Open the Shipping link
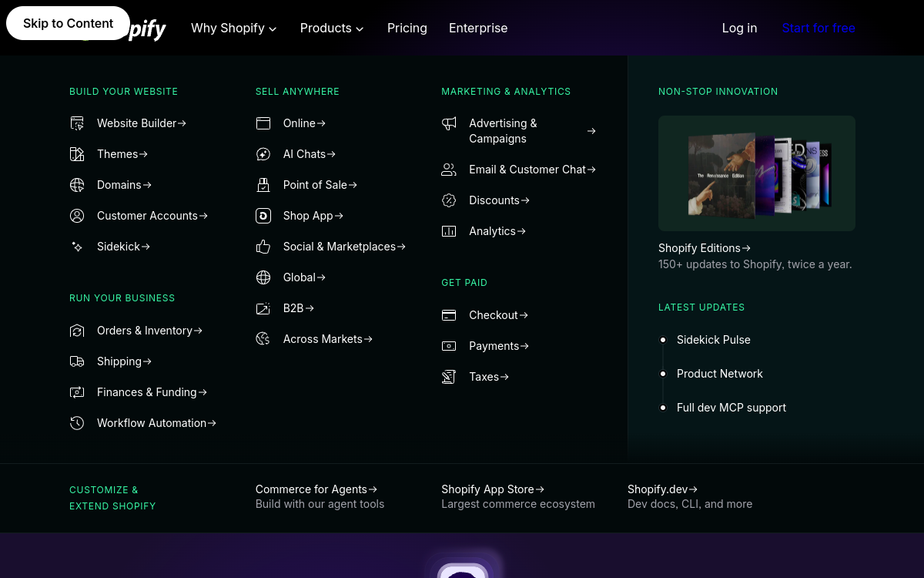The width and height of the screenshot is (924, 578). point(124,361)
